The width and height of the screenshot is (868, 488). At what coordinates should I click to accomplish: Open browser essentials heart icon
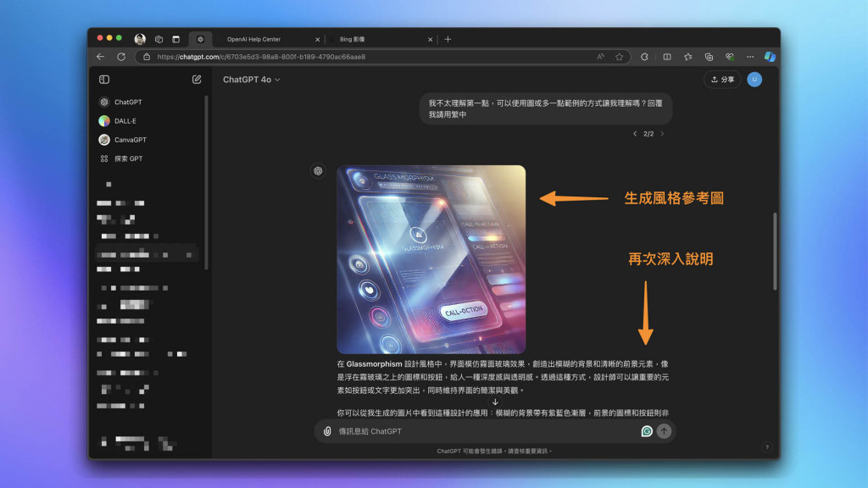[730, 57]
